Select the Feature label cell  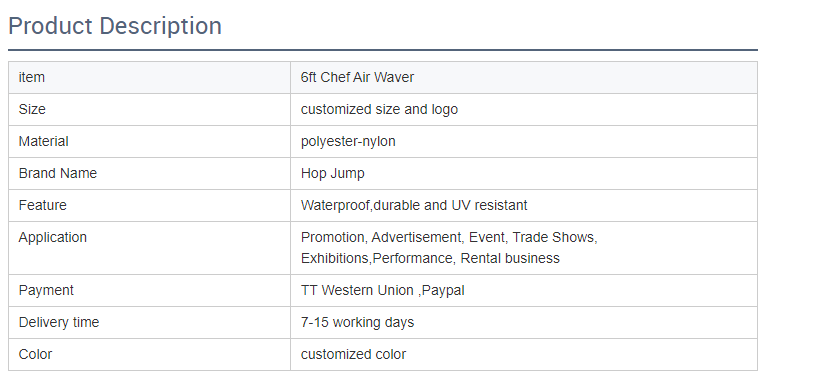(149, 206)
